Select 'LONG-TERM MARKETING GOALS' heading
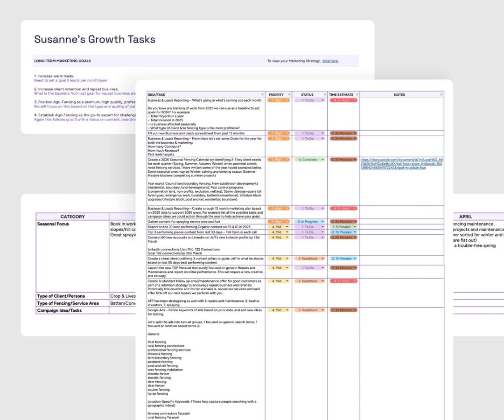The height and width of the screenshot is (420, 504). (63, 61)
